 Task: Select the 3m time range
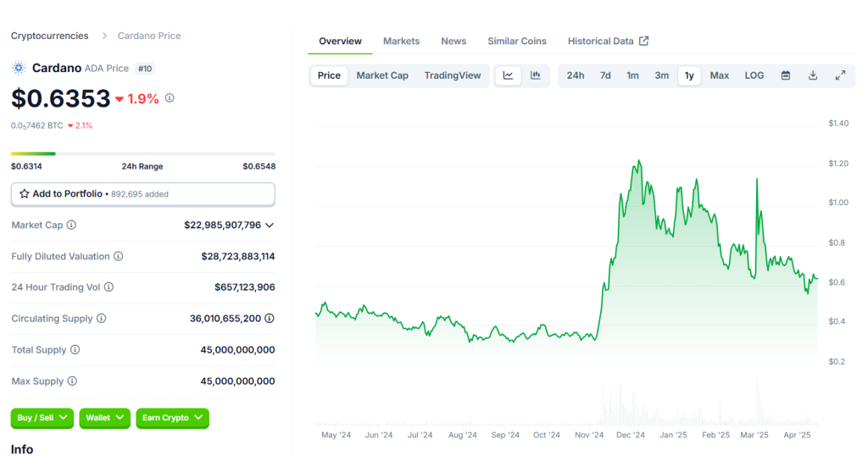(661, 75)
